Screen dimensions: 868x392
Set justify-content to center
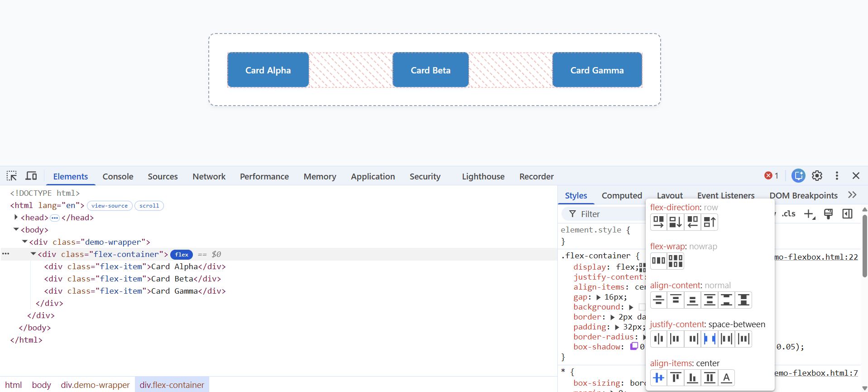coord(658,339)
